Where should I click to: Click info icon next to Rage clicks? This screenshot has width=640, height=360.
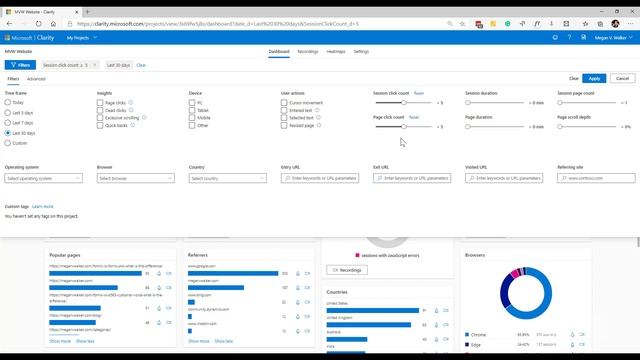point(131,102)
